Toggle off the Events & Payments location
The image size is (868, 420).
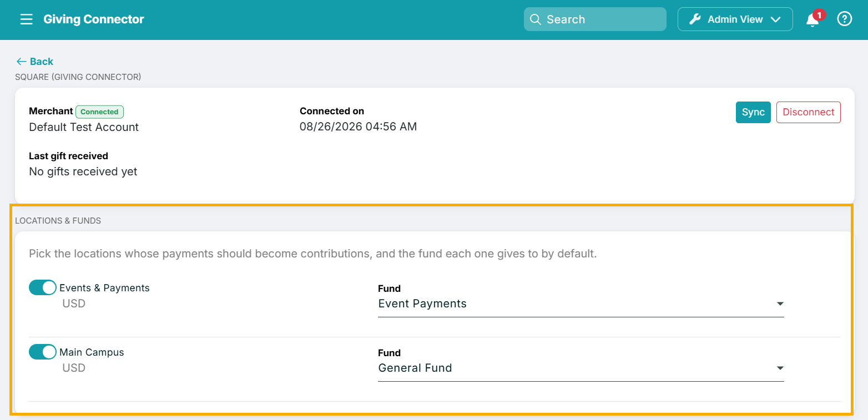[43, 287]
